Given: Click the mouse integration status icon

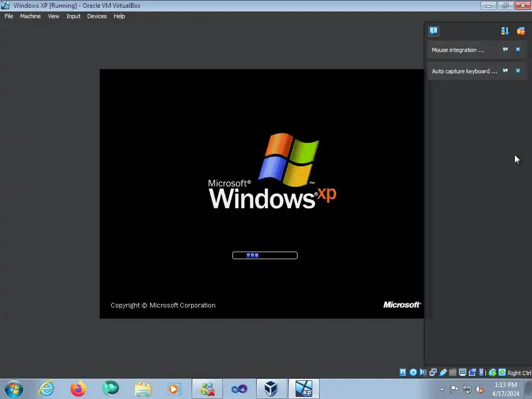Looking at the screenshot, I should (493, 373).
